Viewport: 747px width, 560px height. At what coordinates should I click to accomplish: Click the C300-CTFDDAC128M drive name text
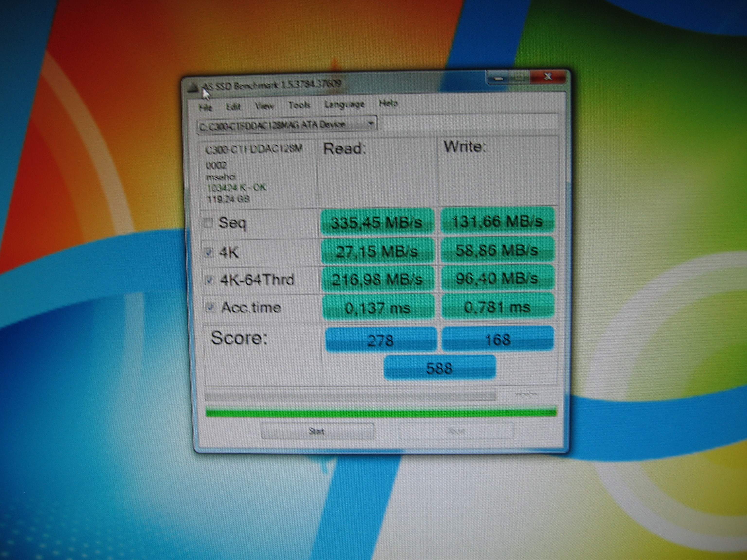click(x=254, y=149)
